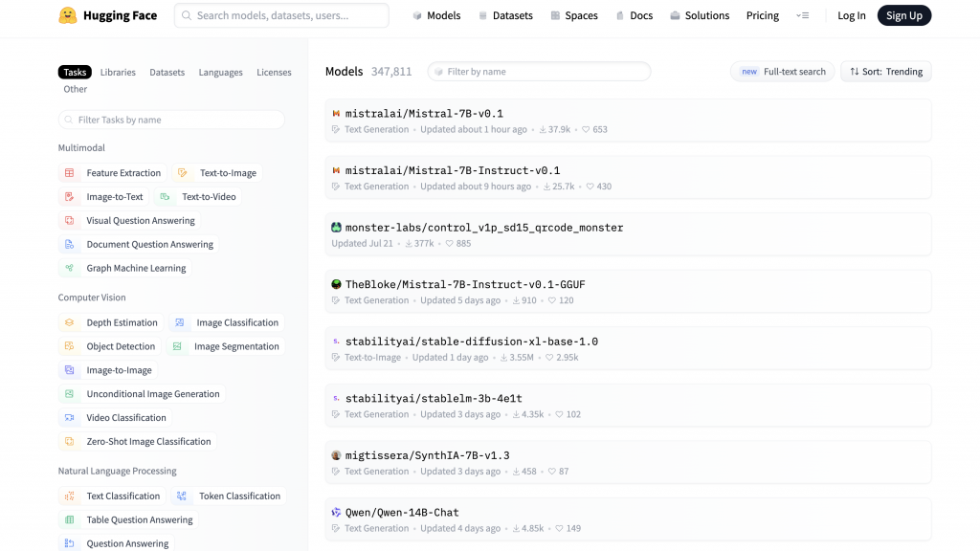Click the Feature Extraction task icon
The width and height of the screenshot is (980, 551).
(x=69, y=173)
